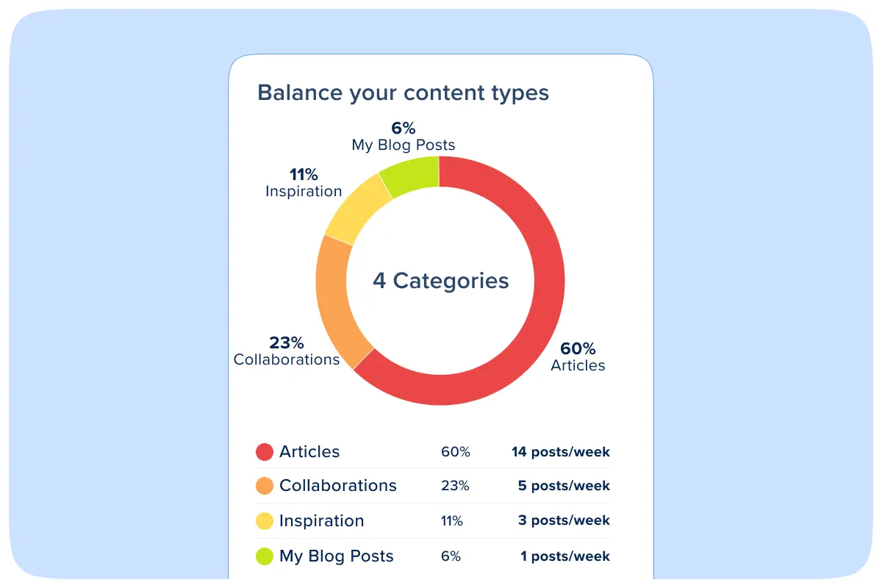Image resolution: width=882 pixels, height=588 pixels.
Task: Click the red Articles legend dot
Action: point(265,451)
